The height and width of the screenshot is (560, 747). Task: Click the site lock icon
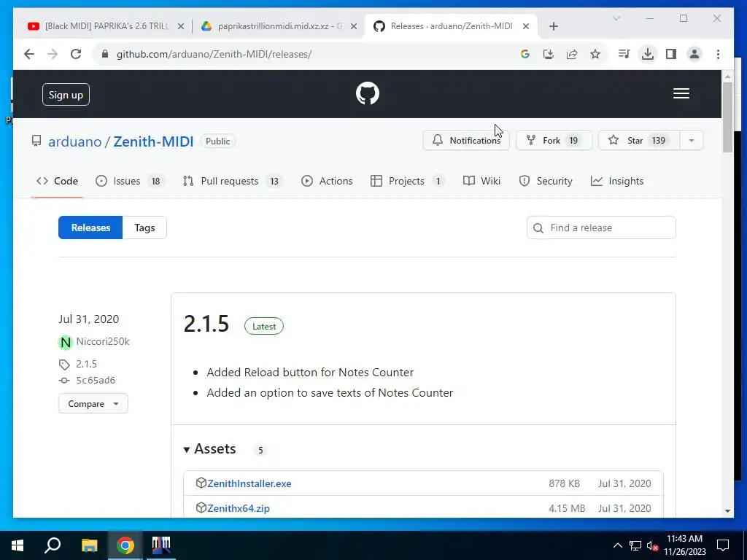105,54
